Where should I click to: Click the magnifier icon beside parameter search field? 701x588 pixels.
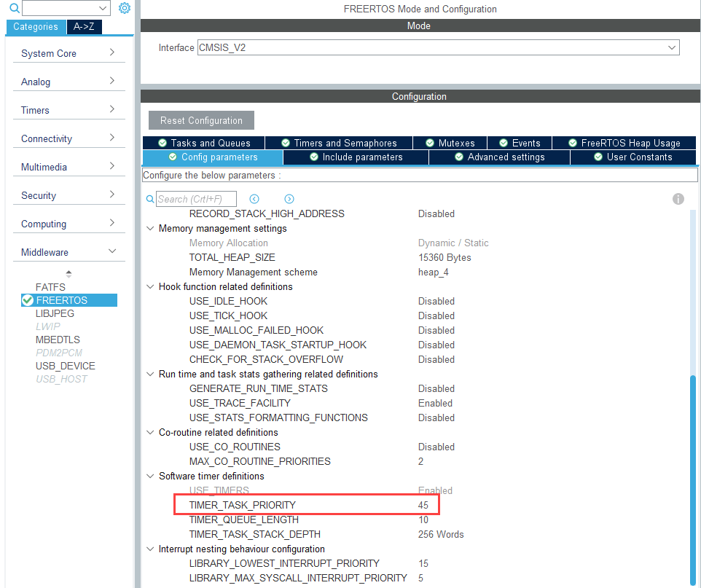tap(150, 199)
